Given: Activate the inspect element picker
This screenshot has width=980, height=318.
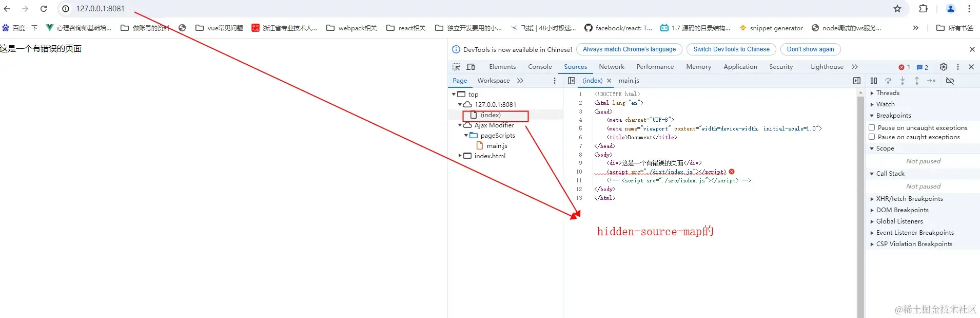Looking at the screenshot, I should 456,67.
